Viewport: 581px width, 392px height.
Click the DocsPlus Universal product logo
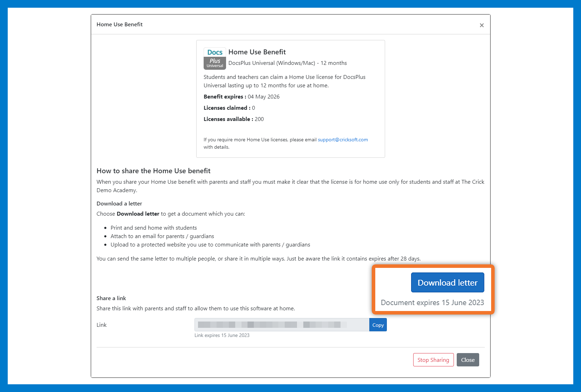click(214, 59)
